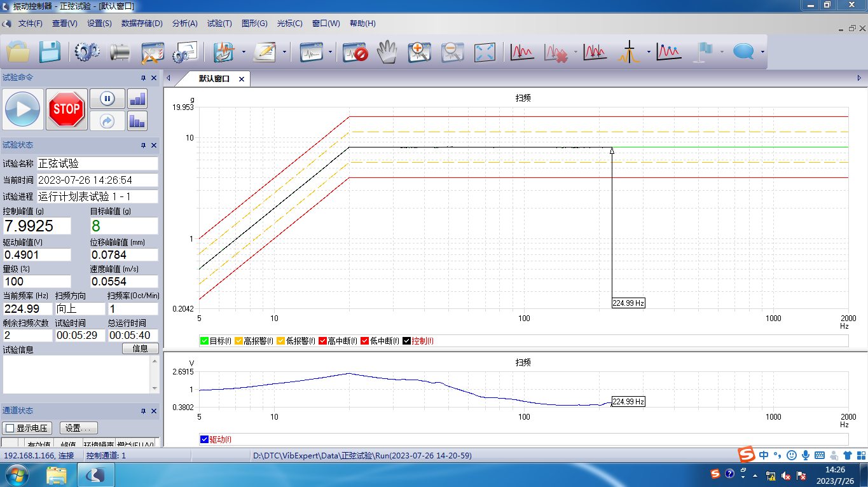Click the taskbar volume icon

(786, 475)
